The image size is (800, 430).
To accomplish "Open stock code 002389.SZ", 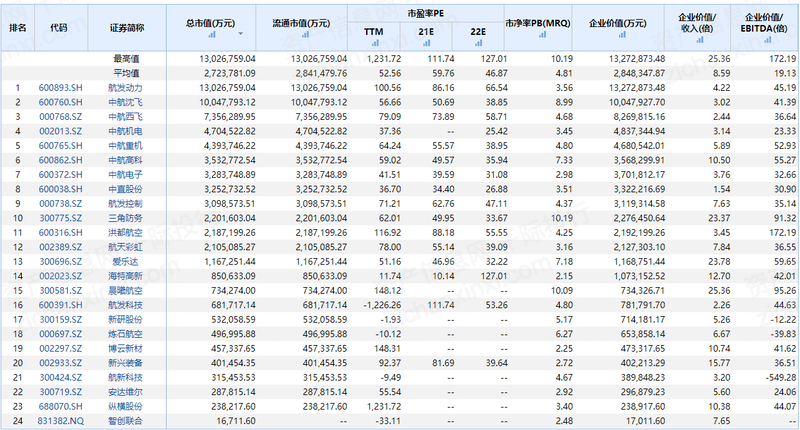I will [60, 247].
